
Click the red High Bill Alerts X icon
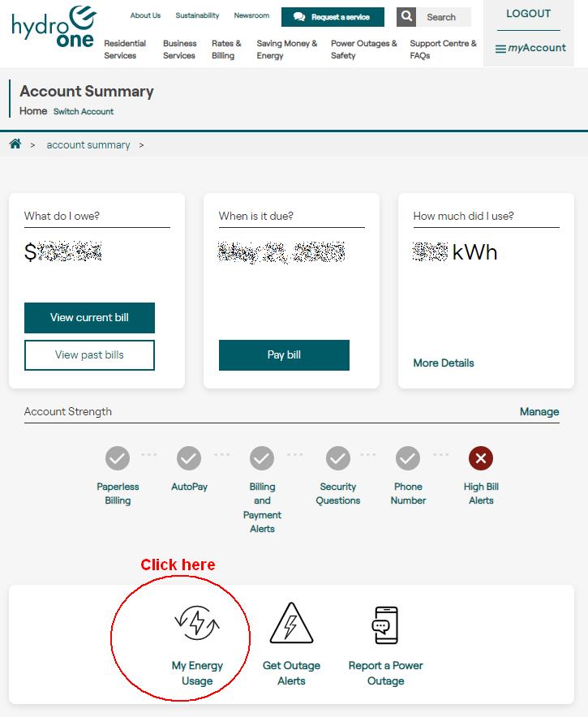tap(481, 458)
